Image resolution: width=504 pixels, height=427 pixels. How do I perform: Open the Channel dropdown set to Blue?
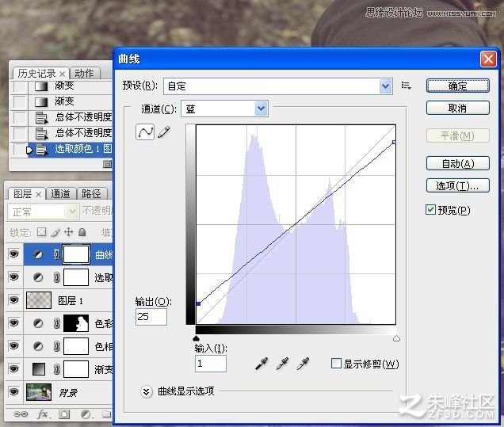(x=224, y=109)
